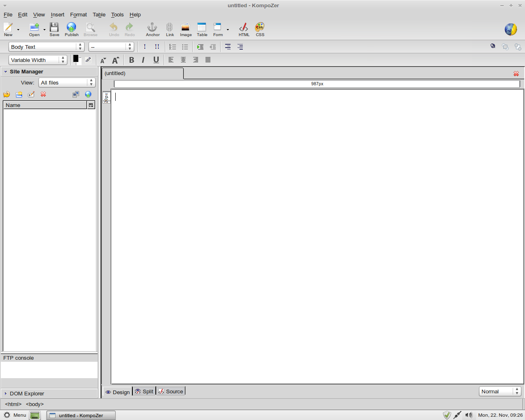Align the text to the right

click(x=196, y=60)
